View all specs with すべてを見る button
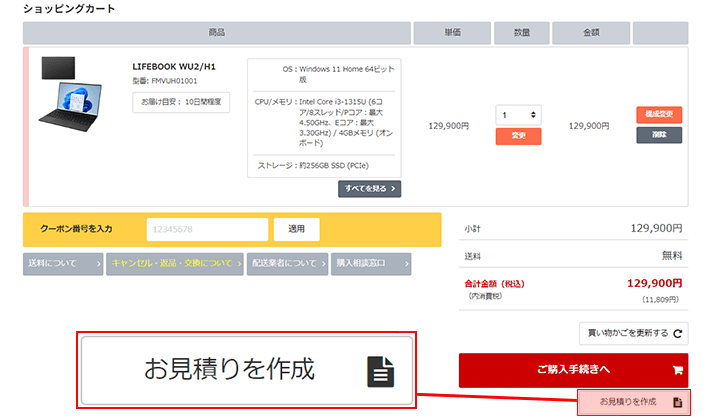The width and height of the screenshot is (717, 419). click(x=369, y=188)
